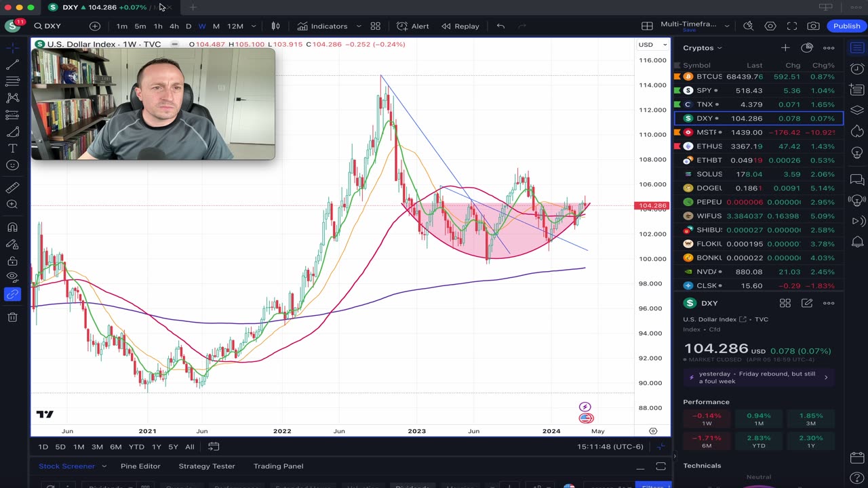Image resolution: width=868 pixels, height=488 pixels.
Task: Show All date range
Action: tap(189, 447)
